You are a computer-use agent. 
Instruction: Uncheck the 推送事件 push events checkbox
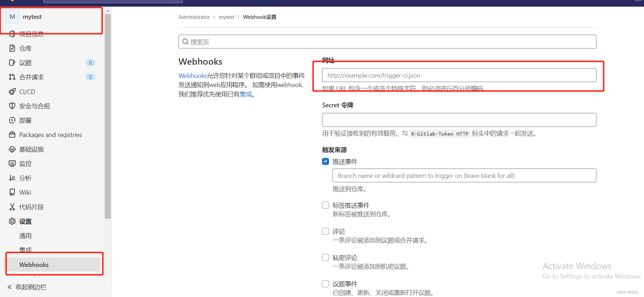[325, 161]
